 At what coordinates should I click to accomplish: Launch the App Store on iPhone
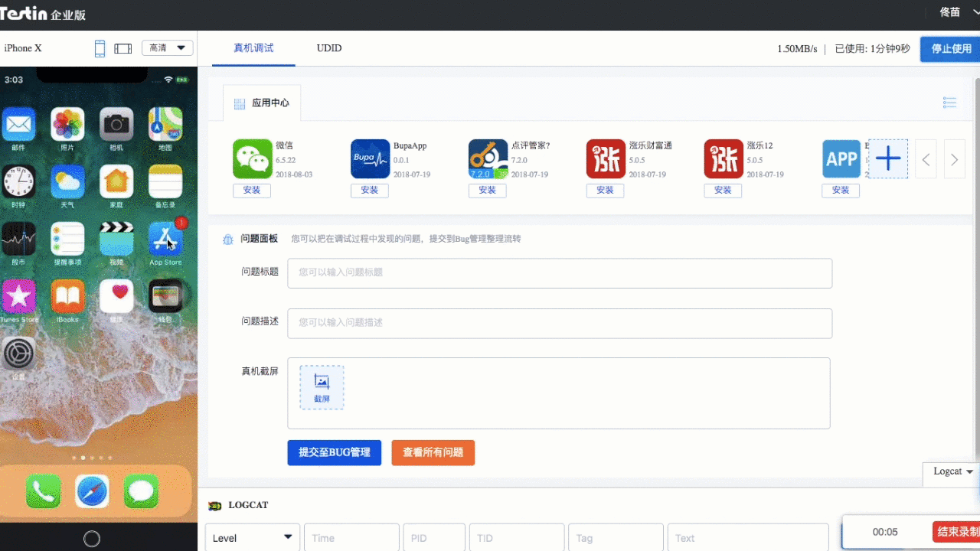165,239
